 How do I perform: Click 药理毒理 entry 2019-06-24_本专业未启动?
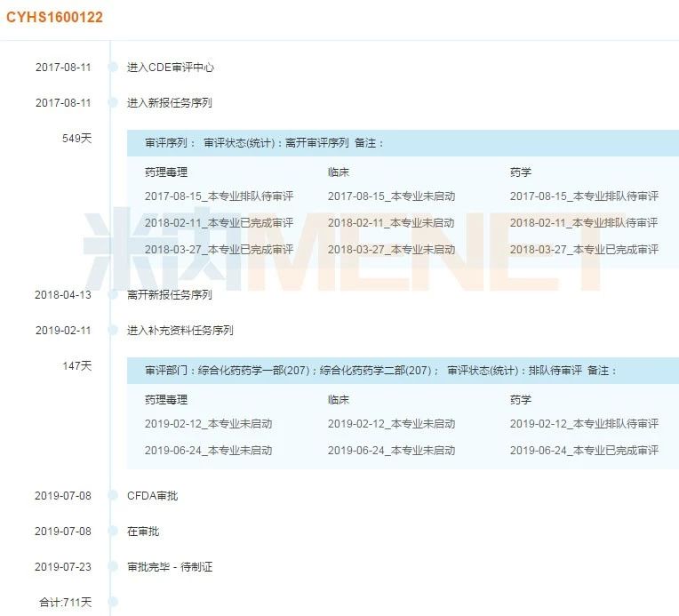(x=208, y=451)
